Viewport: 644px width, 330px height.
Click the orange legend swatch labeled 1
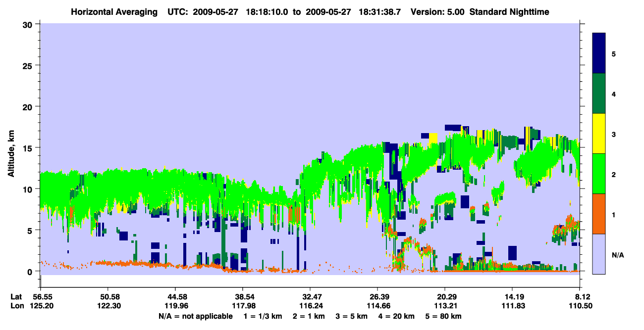599,214
